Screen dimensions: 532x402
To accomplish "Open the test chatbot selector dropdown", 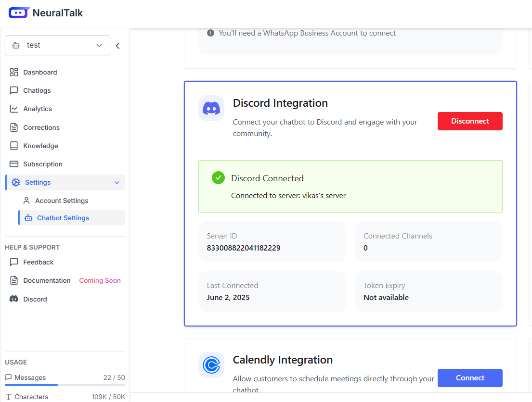I will coord(57,45).
